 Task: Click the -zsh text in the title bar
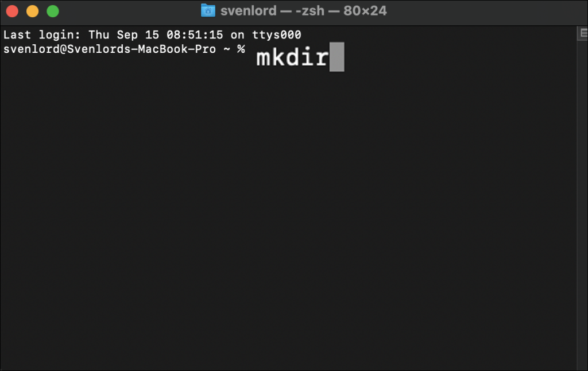[310, 11]
